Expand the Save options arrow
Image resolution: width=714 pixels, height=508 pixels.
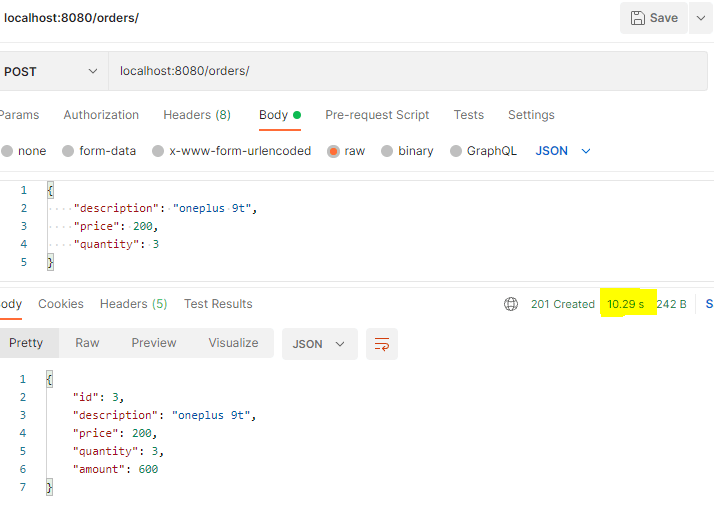(x=698, y=18)
